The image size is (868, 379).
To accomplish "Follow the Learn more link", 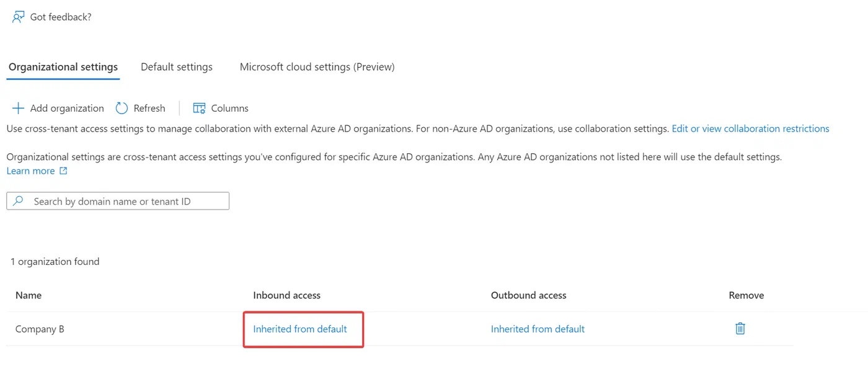I will tap(30, 171).
